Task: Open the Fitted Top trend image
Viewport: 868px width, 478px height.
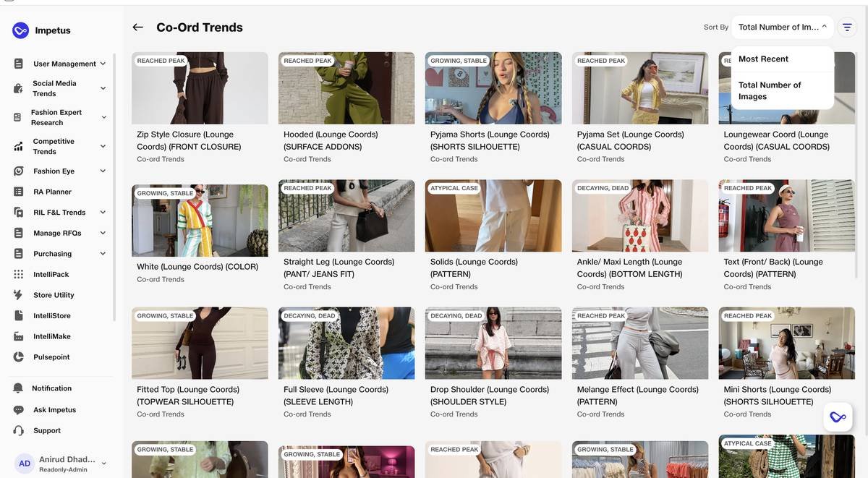Action: (x=200, y=343)
